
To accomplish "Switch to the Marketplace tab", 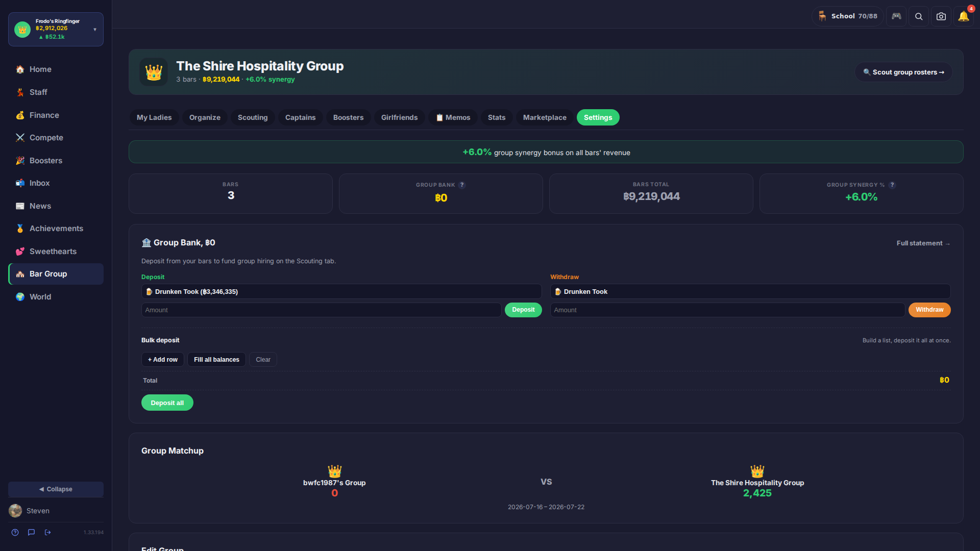I will pyautogui.click(x=545, y=117).
